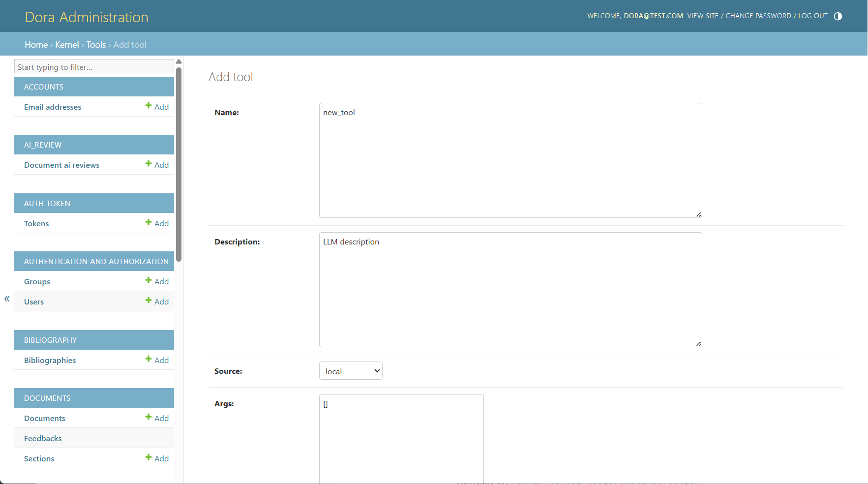Add a Section using plus icon
868x484 pixels.
coord(149,457)
